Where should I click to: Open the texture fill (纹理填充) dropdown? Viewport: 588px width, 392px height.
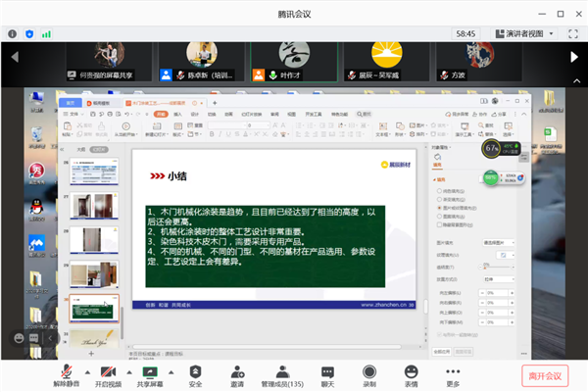pos(506,255)
